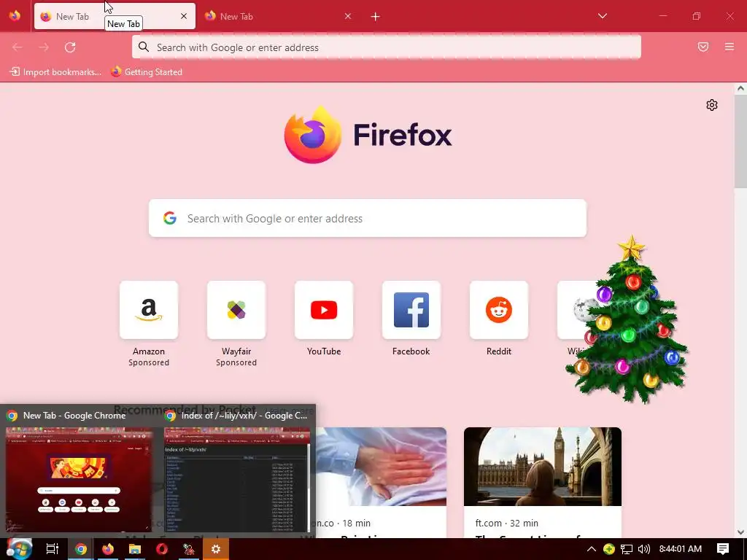
Task: Launch Opera from the taskbar
Action: (x=162, y=549)
